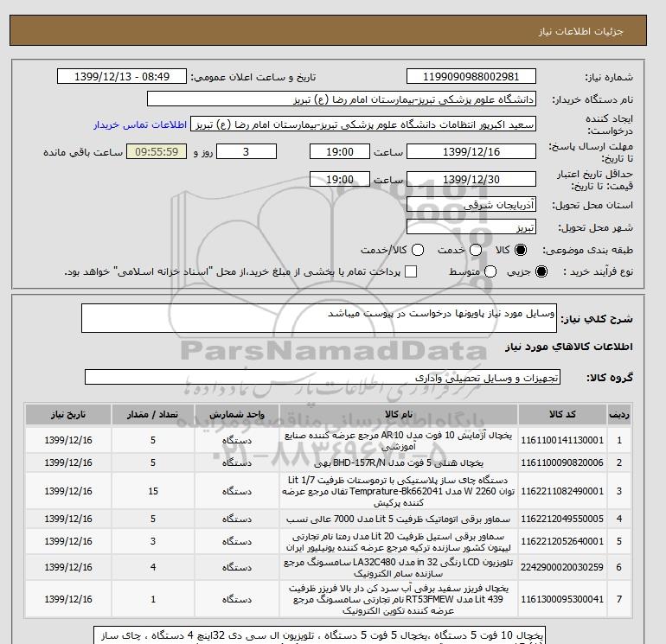Click the گروه کالا field تجهیزات و وسایل
This screenshot has width=666, height=644.
point(323,377)
